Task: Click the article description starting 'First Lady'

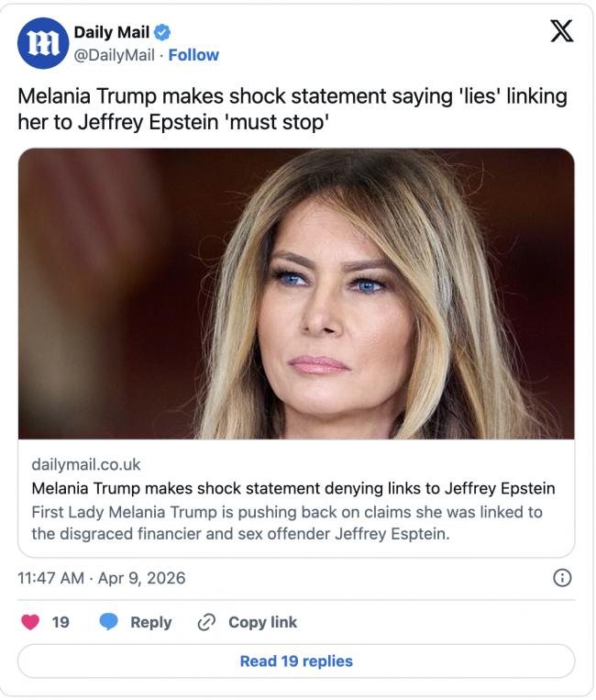Action: [x=286, y=522]
